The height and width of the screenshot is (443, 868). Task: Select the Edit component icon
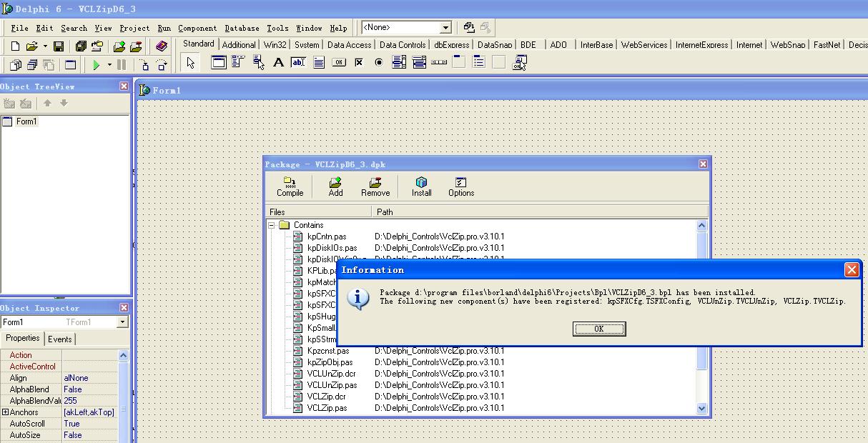click(x=299, y=63)
